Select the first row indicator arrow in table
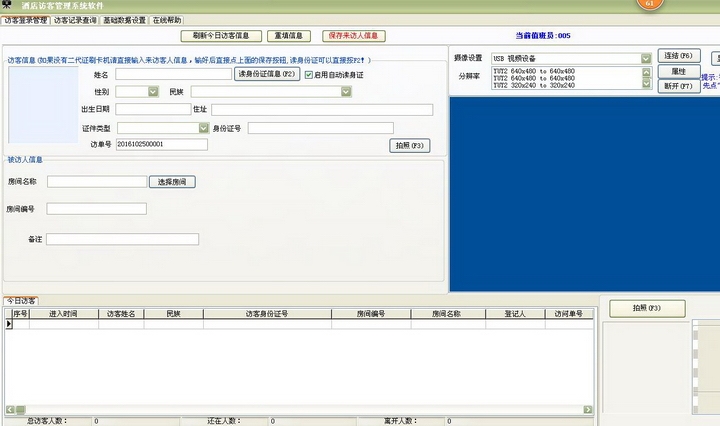 [9, 324]
